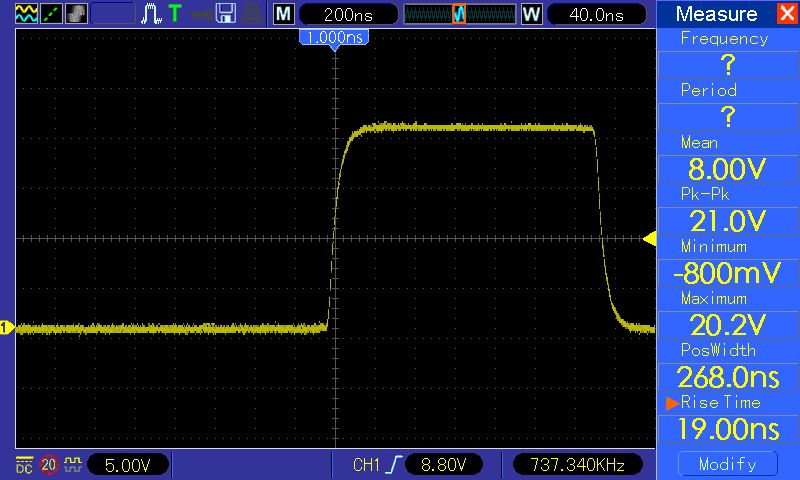This screenshot has width=800, height=480.
Task: Click the white pulse waveform icon
Action: [x=151, y=14]
